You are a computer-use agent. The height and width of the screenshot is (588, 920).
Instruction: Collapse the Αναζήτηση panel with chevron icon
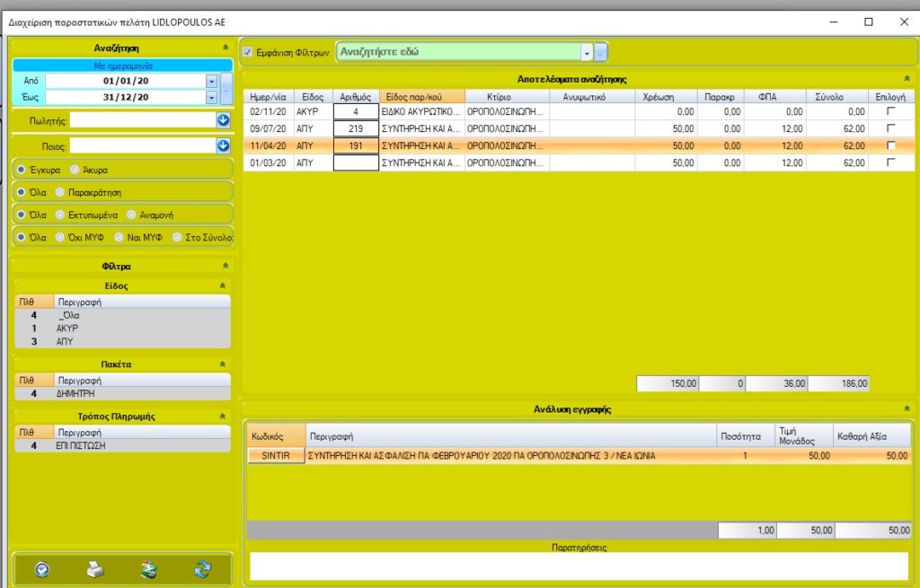tap(225, 48)
